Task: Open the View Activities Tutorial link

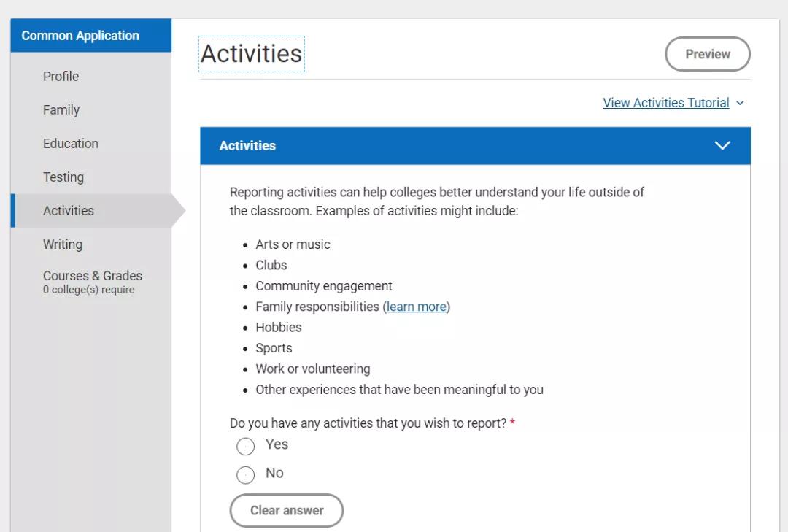Action: pyautogui.click(x=666, y=103)
